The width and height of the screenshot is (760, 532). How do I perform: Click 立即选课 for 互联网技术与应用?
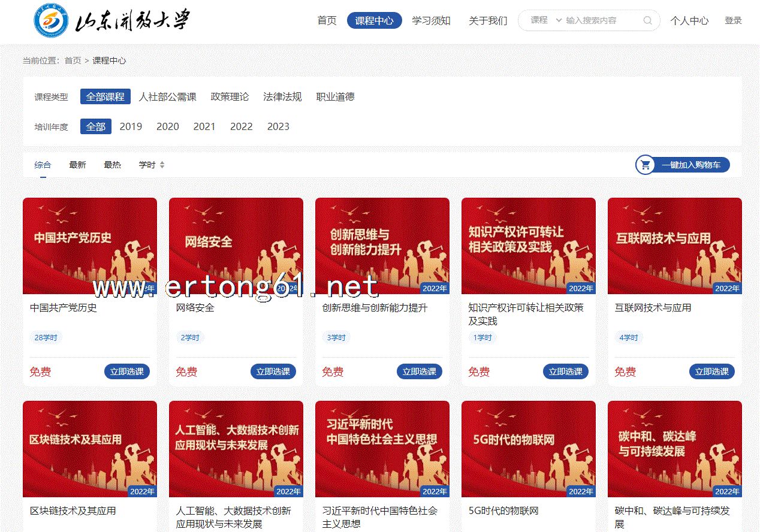pos(711,371)
